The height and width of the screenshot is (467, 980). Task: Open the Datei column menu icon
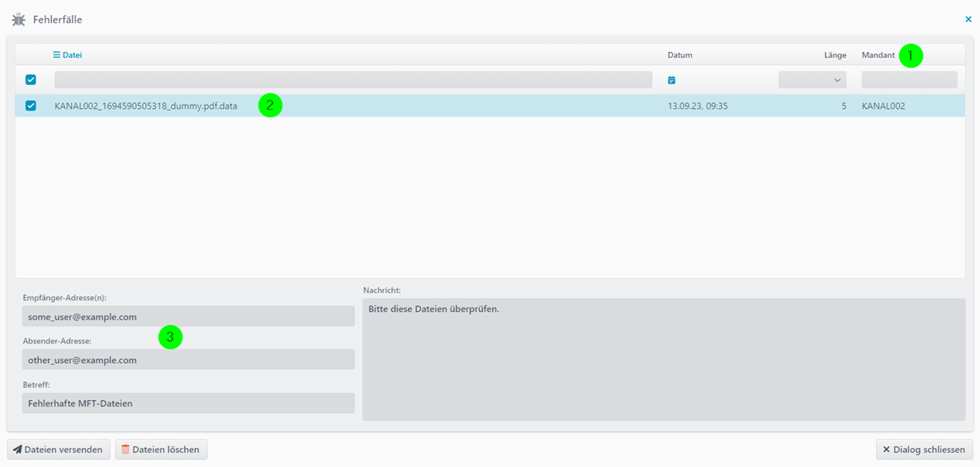(x=56, y=55)
